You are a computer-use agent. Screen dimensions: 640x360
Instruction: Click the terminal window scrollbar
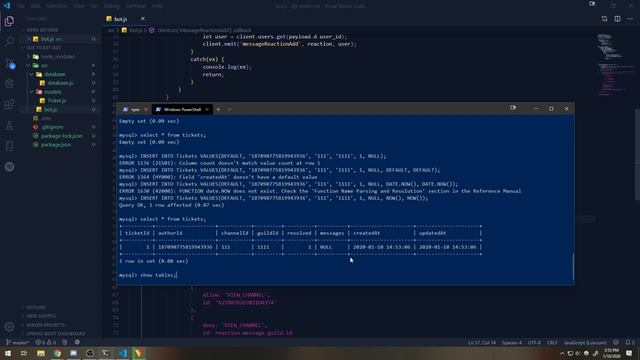(573, 267)
